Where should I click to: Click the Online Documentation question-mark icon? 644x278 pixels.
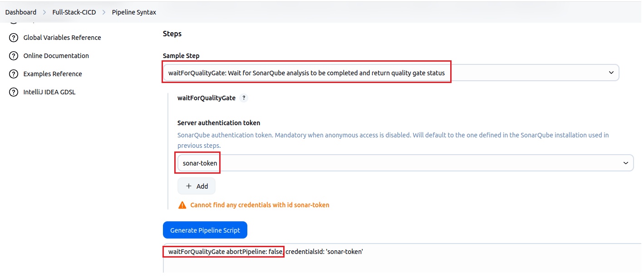pyautogui.click(x=14, y=56)
